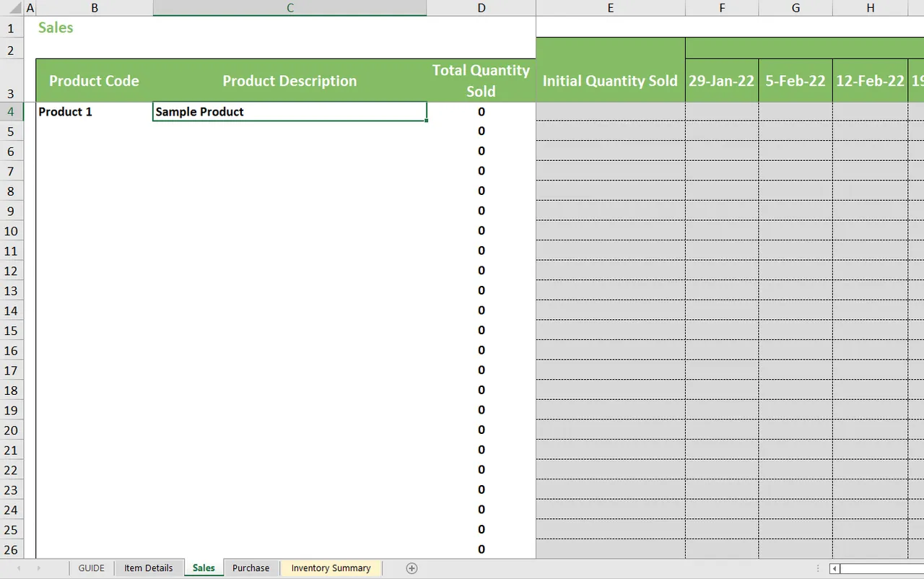Open the Purchase sheet tab
The image size is (924, 579).
(x=251, y=568)
